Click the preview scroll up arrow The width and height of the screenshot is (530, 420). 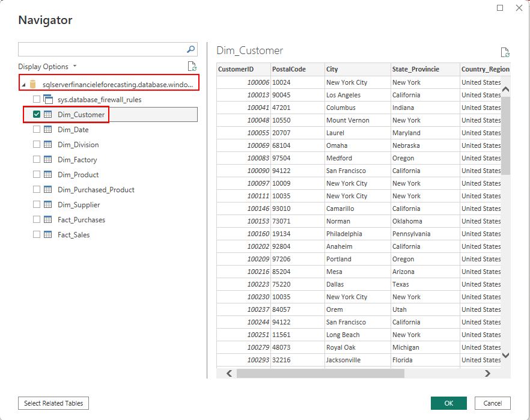click(x=506, y=90)
